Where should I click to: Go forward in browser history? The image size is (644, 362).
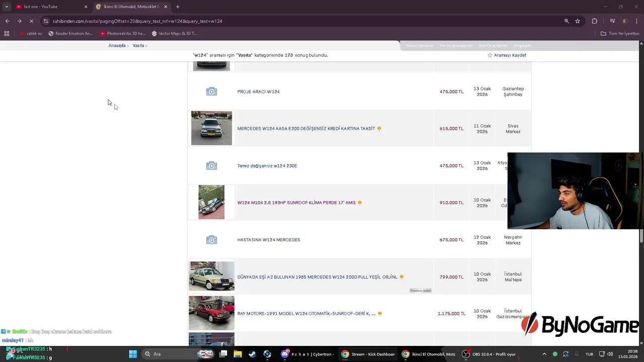point(19,21)
